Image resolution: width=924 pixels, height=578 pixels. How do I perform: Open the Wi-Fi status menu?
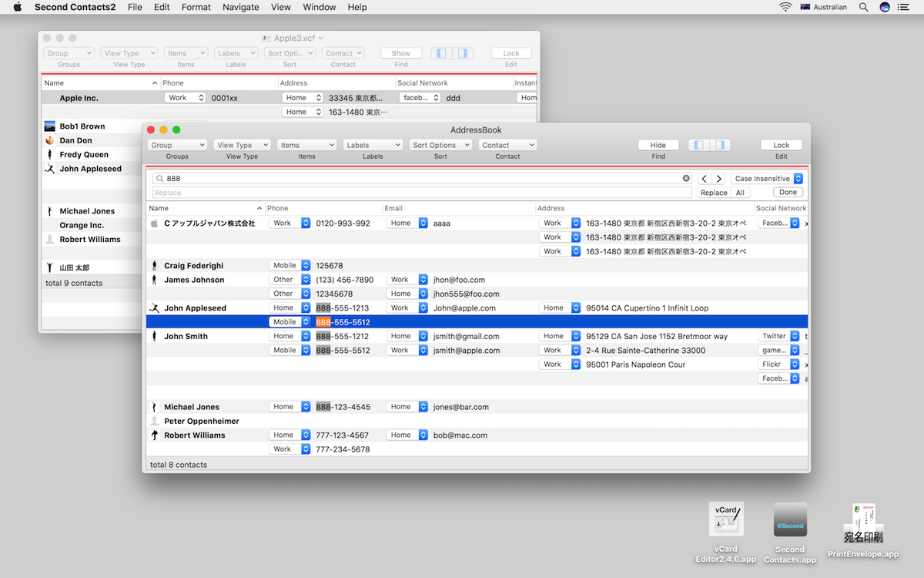(x=785, y=7)
